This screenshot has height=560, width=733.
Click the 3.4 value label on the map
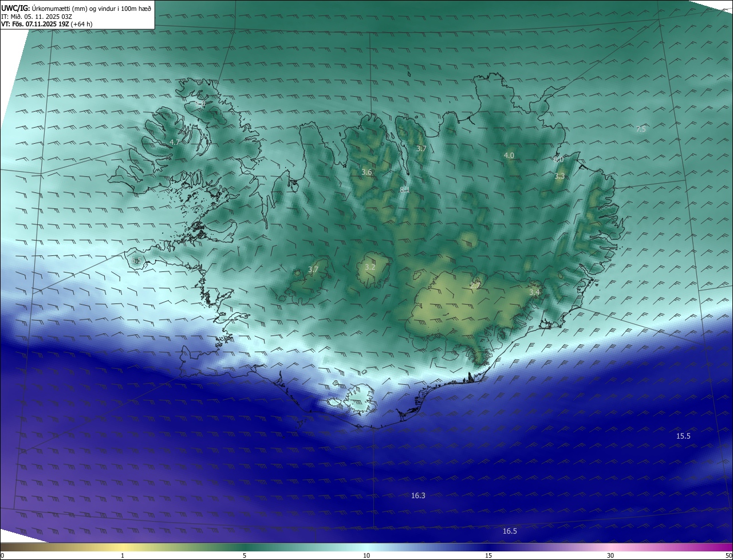point(534,292)
